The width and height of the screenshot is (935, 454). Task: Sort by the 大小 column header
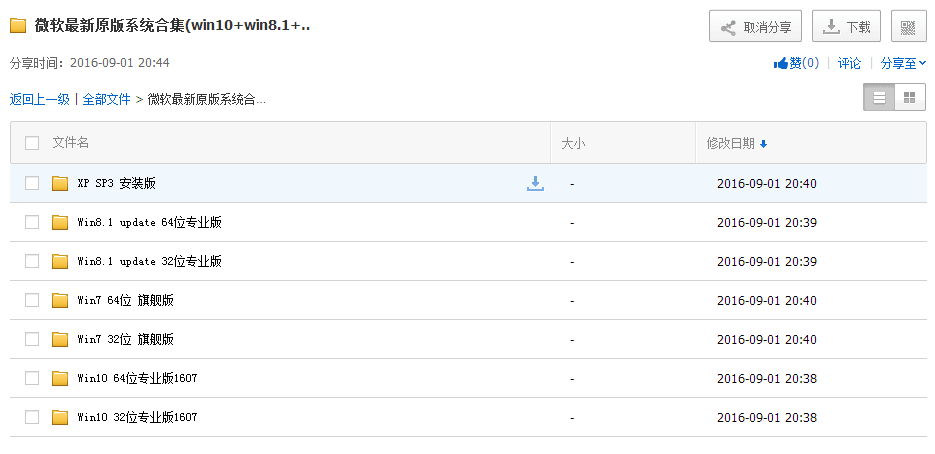573,143
